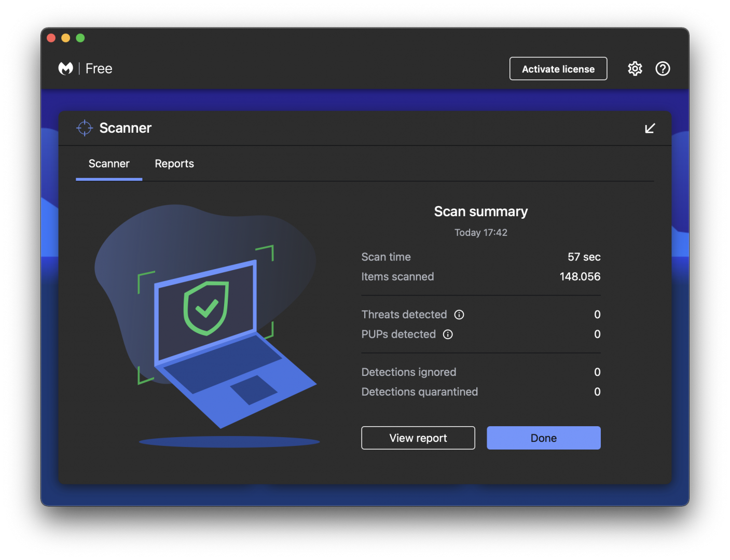The image size is (730, 560).
Task: Switch to the Scanner tab
Action: point(109,164)
